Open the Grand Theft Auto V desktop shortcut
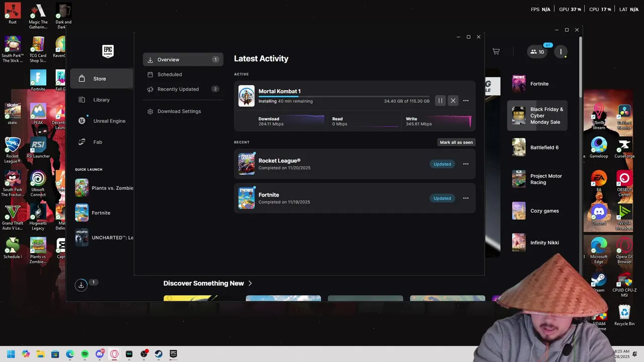644x362 pixels. [13, 217]
